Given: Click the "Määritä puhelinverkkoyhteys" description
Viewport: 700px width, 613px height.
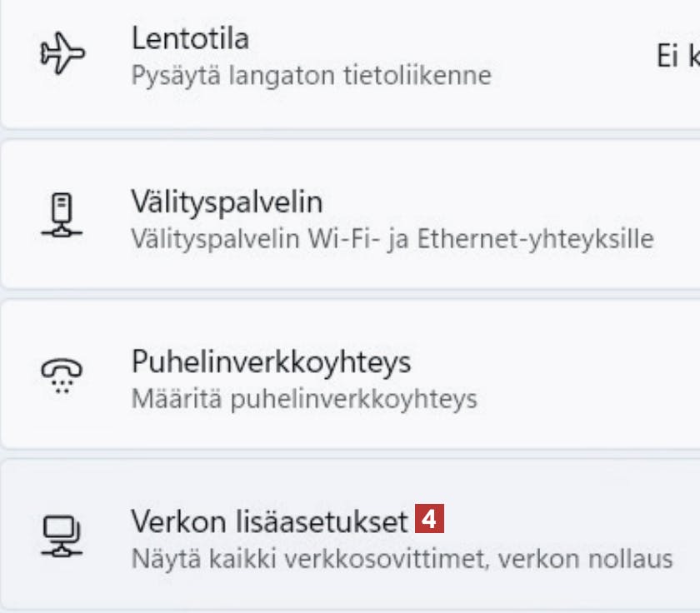Looking at the screenshot, I should coord(304,398).
